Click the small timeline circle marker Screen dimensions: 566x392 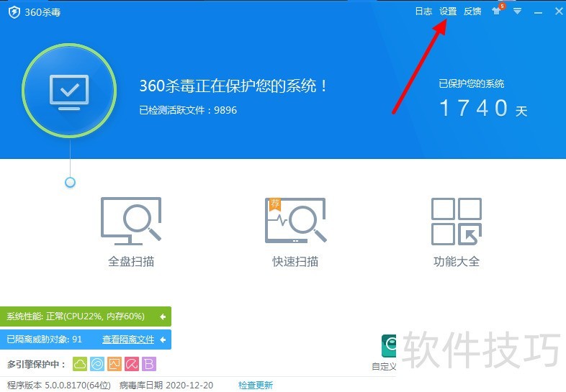70,183
